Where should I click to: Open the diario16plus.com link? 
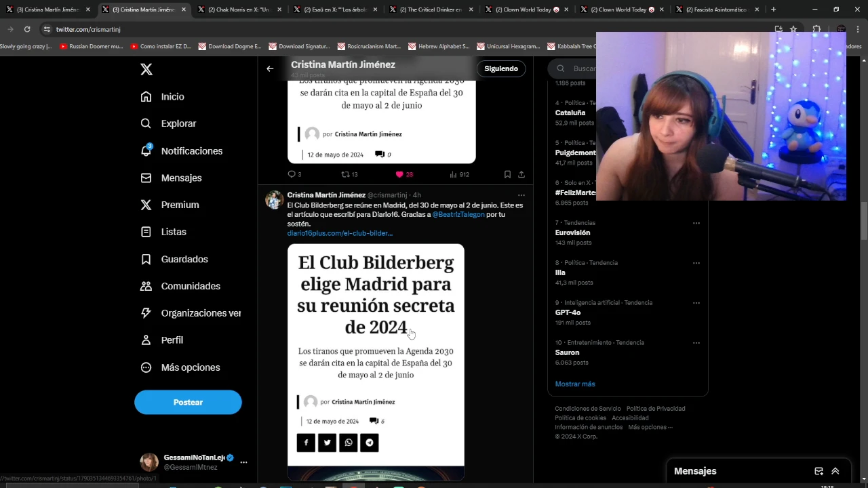340,233
